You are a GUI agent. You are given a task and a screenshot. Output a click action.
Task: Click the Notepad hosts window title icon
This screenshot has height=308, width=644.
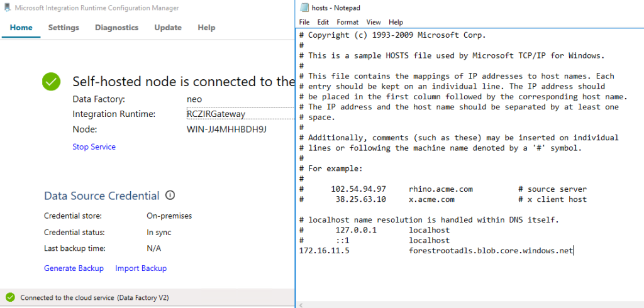click(304, 8)
